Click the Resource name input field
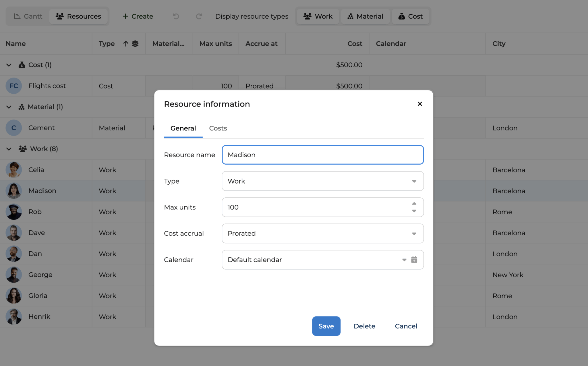Screen dimensions: 588x366 pos(322,155)
